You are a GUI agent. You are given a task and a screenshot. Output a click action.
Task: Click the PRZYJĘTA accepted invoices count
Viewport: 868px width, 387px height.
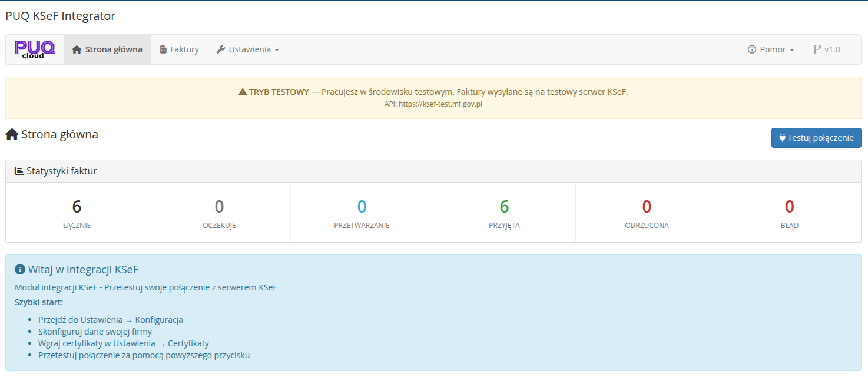pos(504,207)
